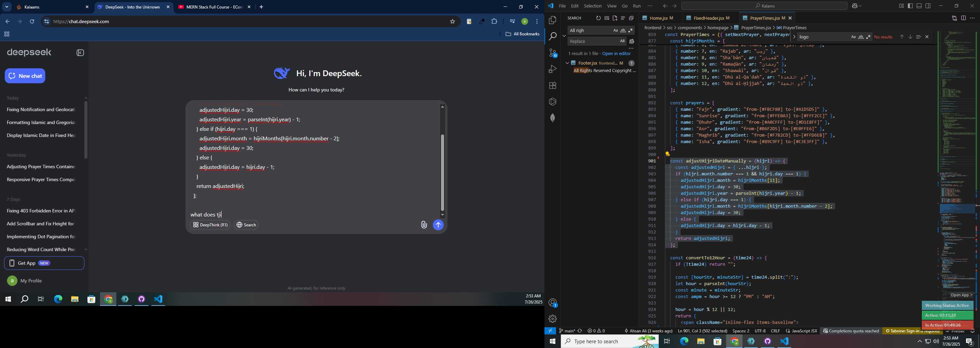Go to next match in the find widget
This screenshot has height=348, width=980.
point(910,37)
